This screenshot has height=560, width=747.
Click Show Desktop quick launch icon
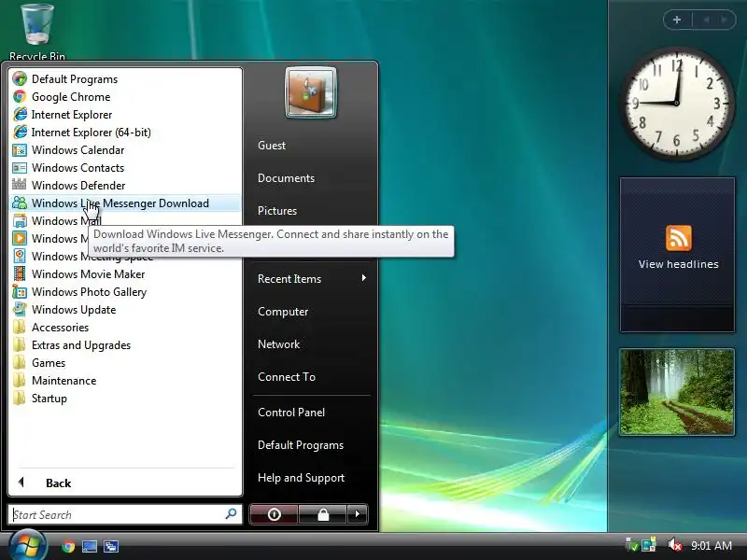90,546
